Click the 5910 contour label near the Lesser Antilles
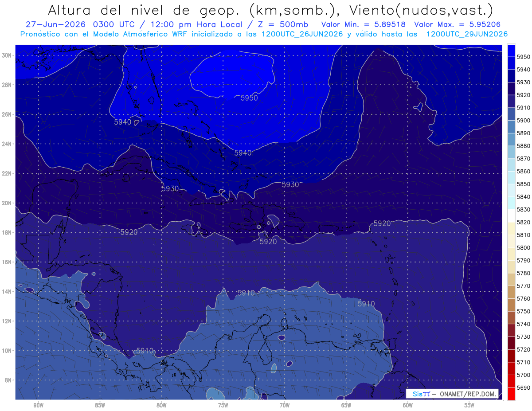532x411 pixels. click(x=366, y=304)
